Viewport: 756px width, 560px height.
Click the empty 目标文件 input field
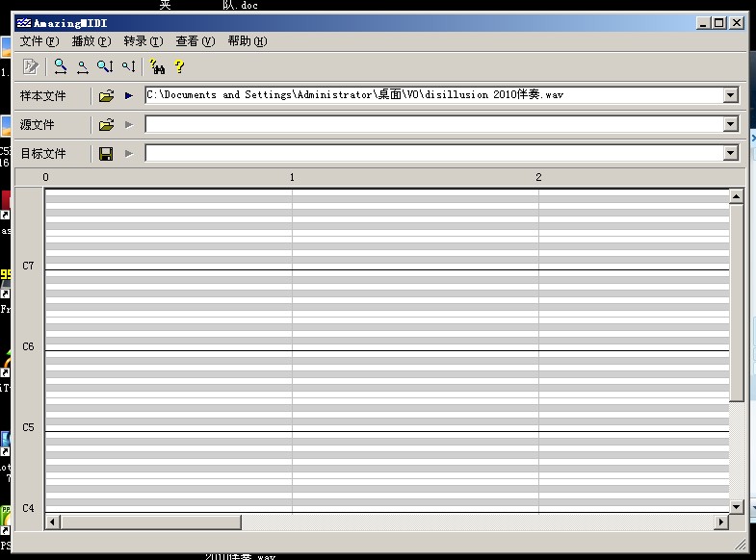click(x=434, y=153)
